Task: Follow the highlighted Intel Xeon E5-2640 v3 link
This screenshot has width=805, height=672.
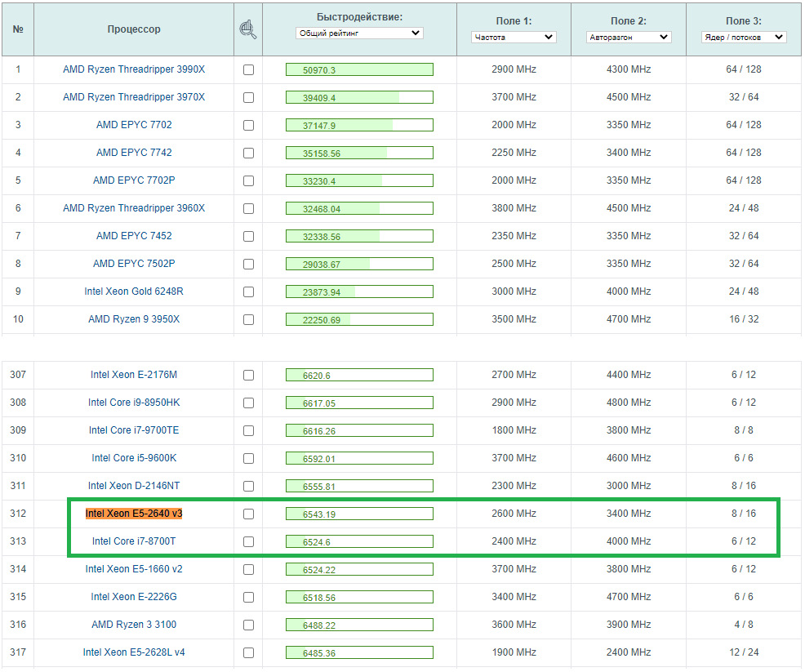Action: [134, 514]
